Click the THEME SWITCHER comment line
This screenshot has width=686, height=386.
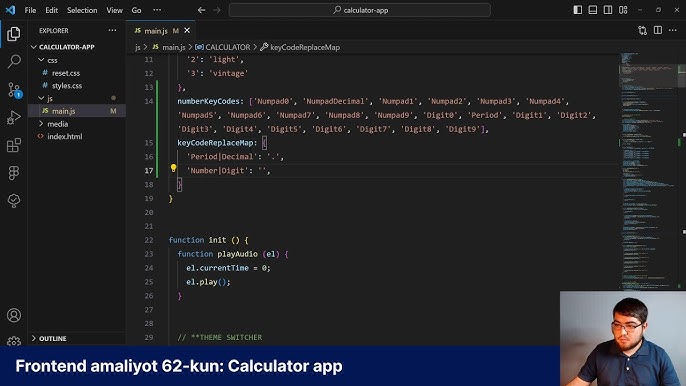click(x=220, y=337)
